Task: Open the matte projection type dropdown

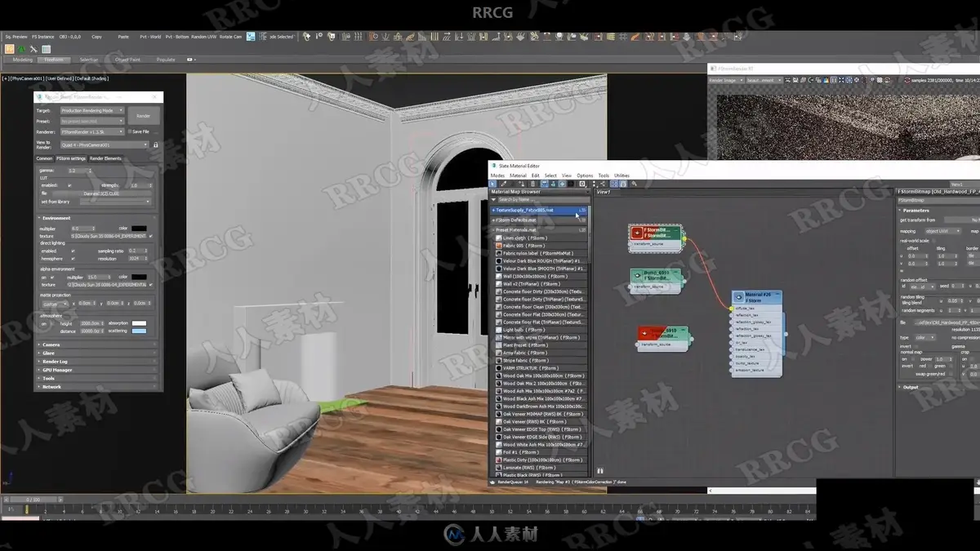Action: coord(55,304)
